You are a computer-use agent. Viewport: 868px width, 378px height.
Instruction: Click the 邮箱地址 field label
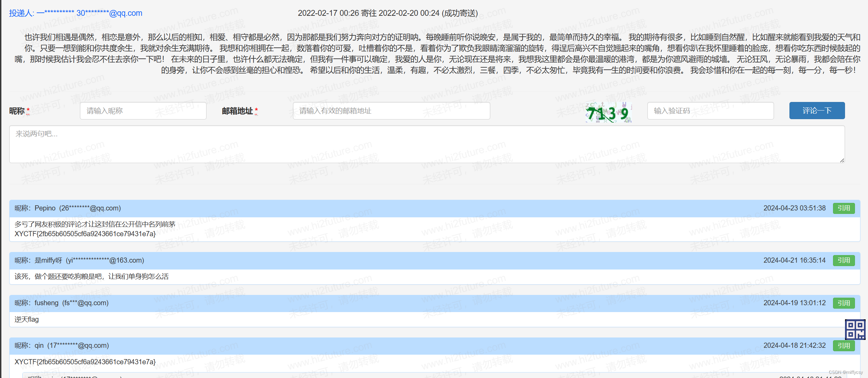point(237,111)
